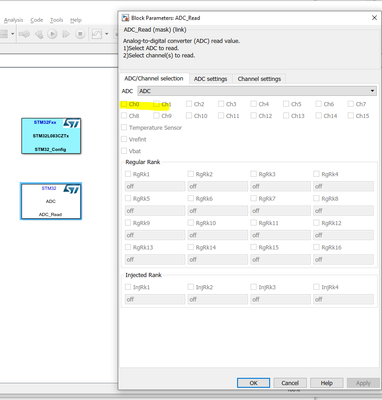The image size is (382, 400).
Task: Tick the Ch3 checkbox
Action: (221, 104)
